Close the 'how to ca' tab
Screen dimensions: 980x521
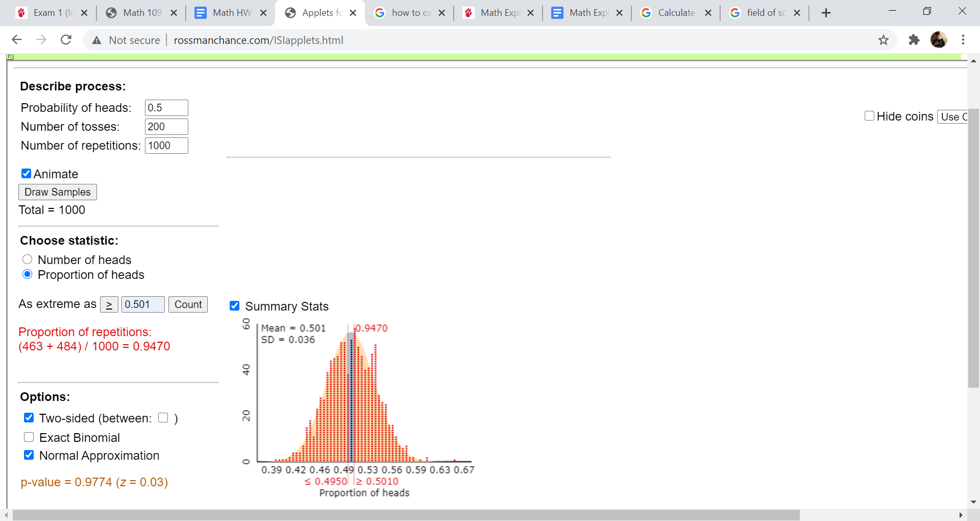[x=442, y=13]
